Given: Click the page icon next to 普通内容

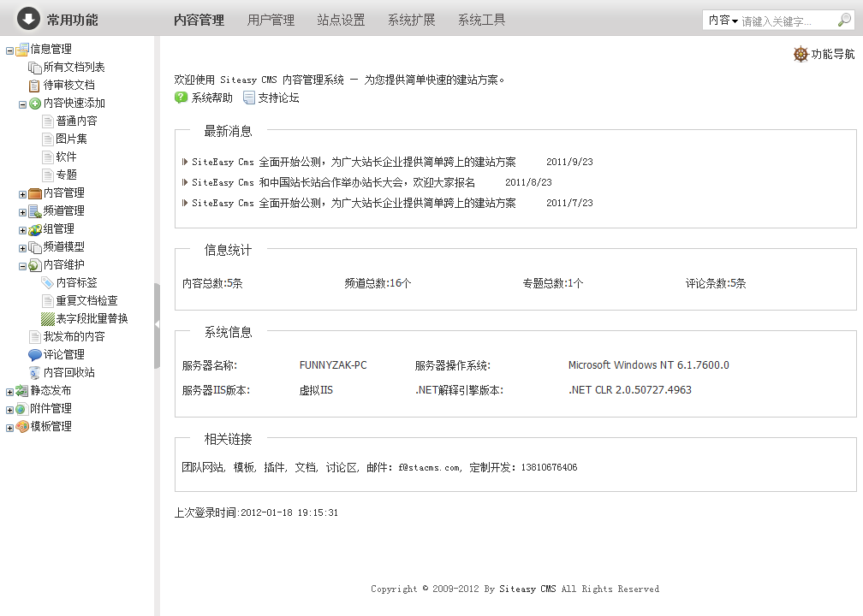Looking at the screenshot, I should [x=48, y=121].
